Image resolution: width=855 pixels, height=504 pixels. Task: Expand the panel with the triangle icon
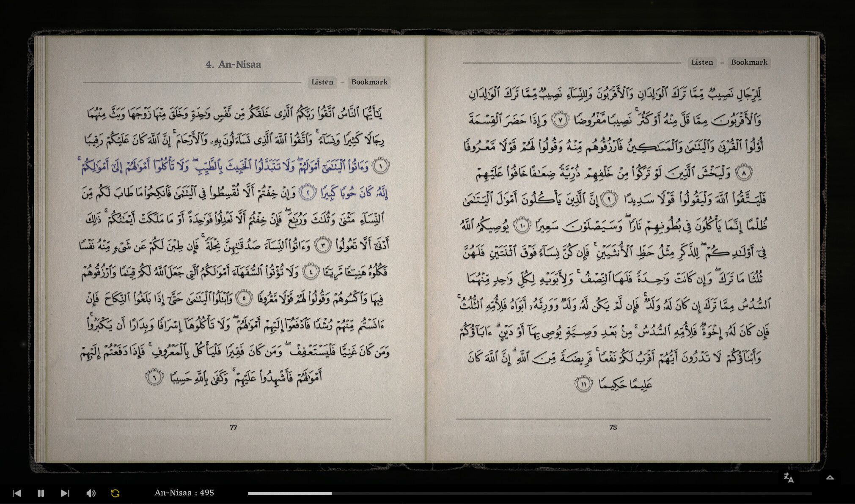tap(829, 478)
